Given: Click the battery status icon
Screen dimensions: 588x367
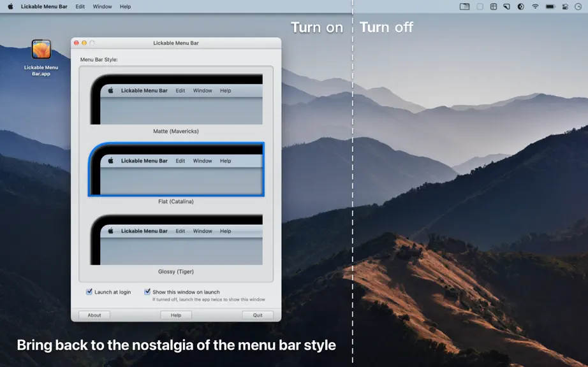Looking at the screenshot, I should tap(550, 6).
